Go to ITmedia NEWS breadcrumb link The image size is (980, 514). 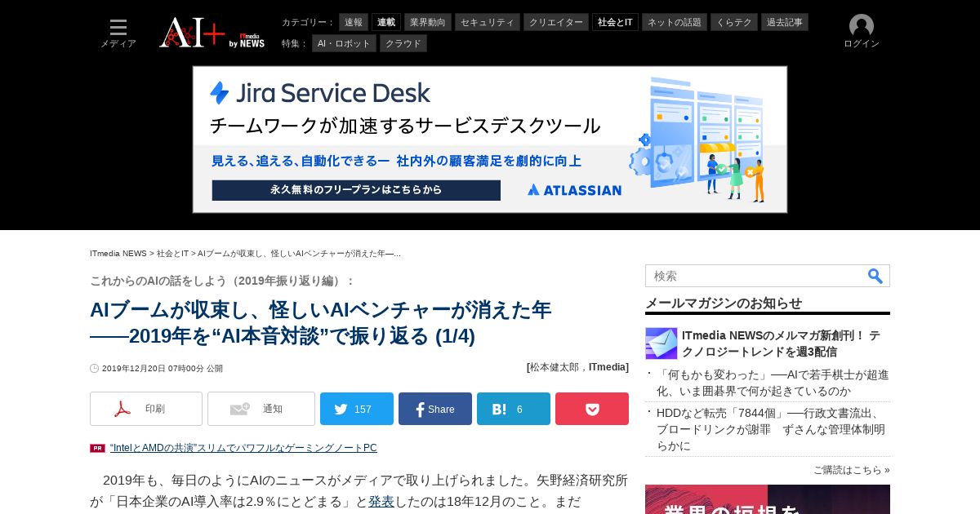coord(118,254)
